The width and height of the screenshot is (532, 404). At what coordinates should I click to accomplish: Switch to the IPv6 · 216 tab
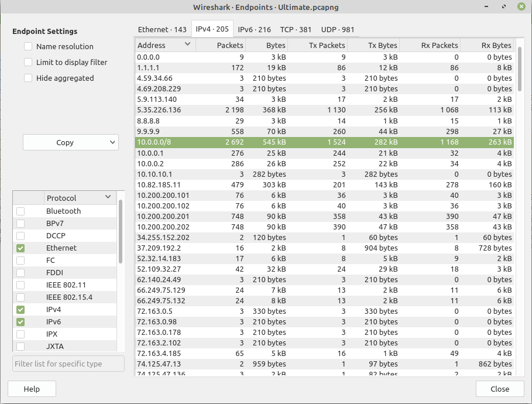pos(255,29)
